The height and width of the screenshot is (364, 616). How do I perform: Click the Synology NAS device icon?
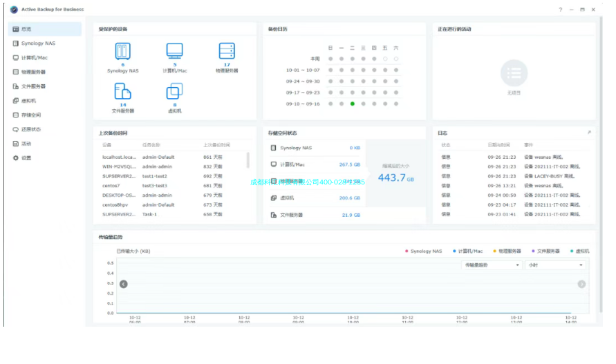[122, 51]
